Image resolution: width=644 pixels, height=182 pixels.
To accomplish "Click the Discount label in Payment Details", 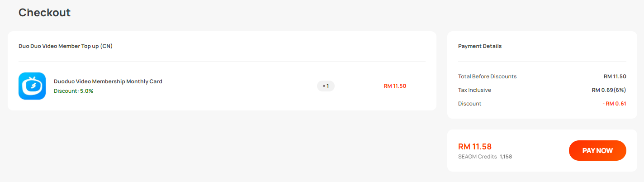I will click(470, 104).
